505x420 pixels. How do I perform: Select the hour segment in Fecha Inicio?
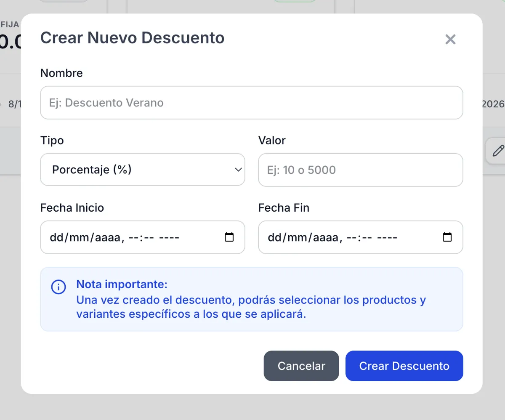134,238
